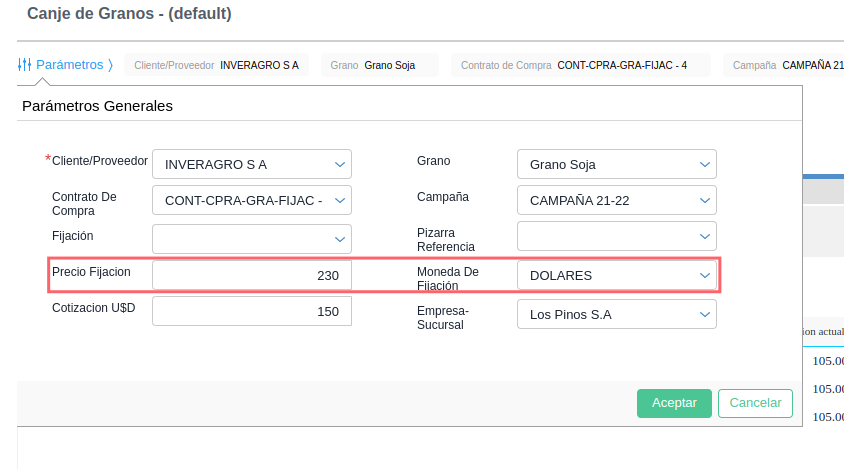Click the Contrato de Compra filter chip

[579, 65]
